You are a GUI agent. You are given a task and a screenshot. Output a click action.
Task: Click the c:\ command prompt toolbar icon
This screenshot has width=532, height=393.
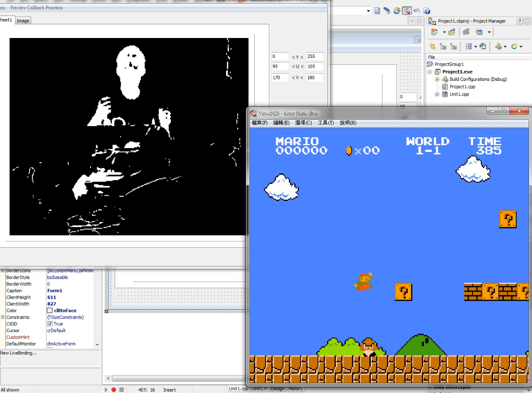pos(417,11)
